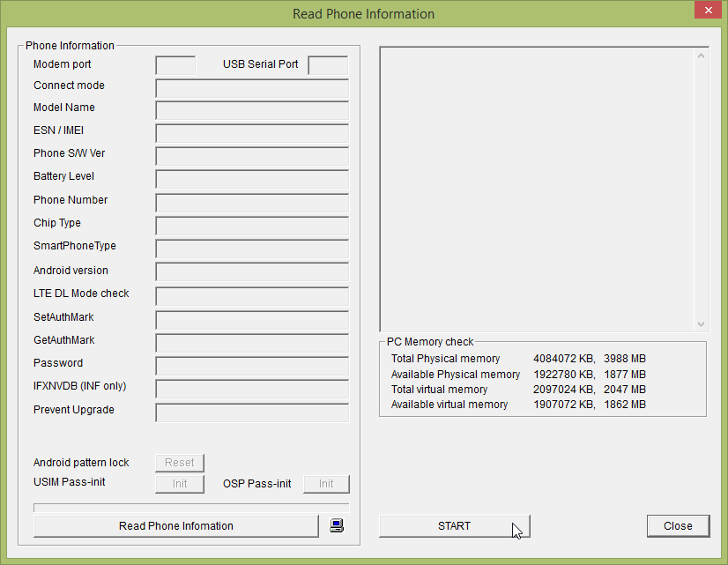This screenshot has height=565, width=728.
Task: Click the progress bar above Read Phone Infomation
Action: (x=191, y=508)
